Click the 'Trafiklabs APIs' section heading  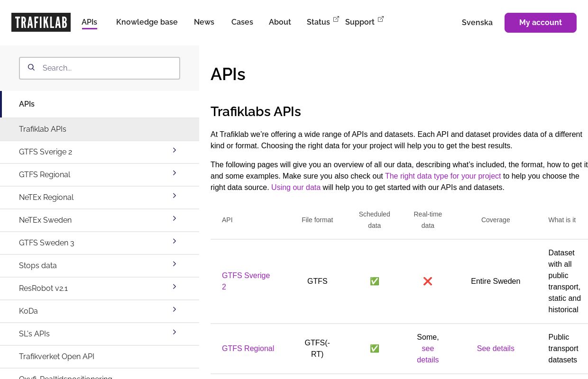click(256, 112)
